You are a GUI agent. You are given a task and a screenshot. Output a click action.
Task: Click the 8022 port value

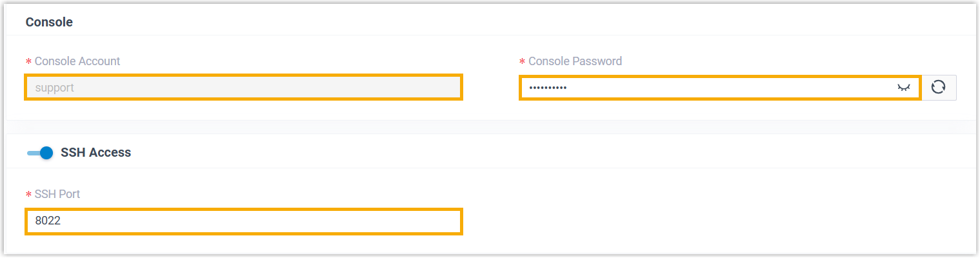(48, 221)
